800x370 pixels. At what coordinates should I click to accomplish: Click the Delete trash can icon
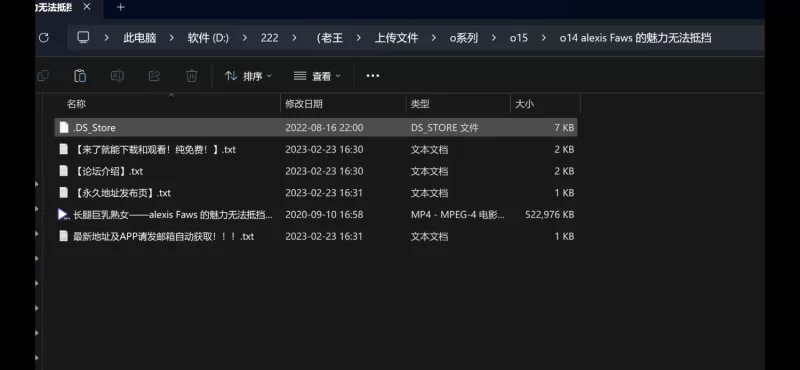pos(191,76)
